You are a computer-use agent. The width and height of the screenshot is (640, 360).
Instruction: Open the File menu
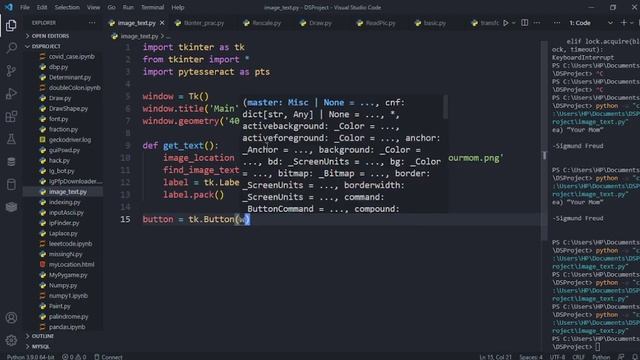coord(24,7)
